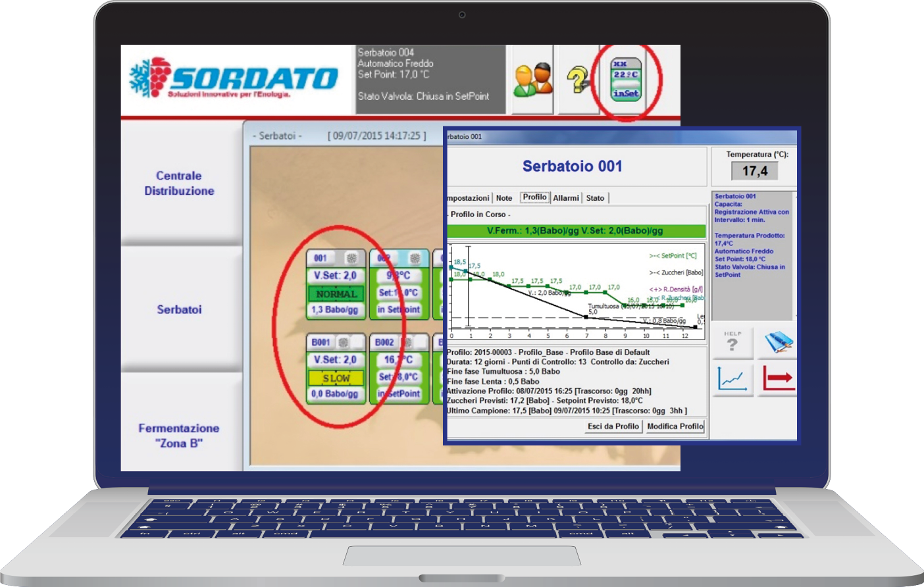Click the green NORMAL status bar on tank 001
The image size is (924, 587).
click(336, 293)
